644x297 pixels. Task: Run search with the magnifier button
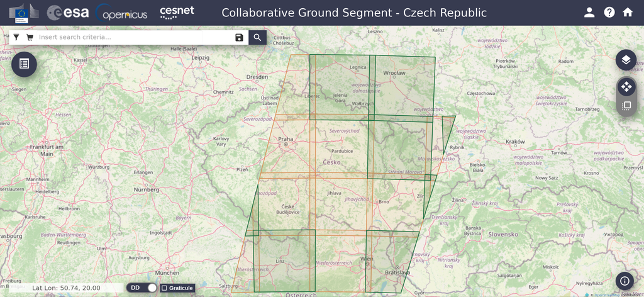tap(257, 38)
